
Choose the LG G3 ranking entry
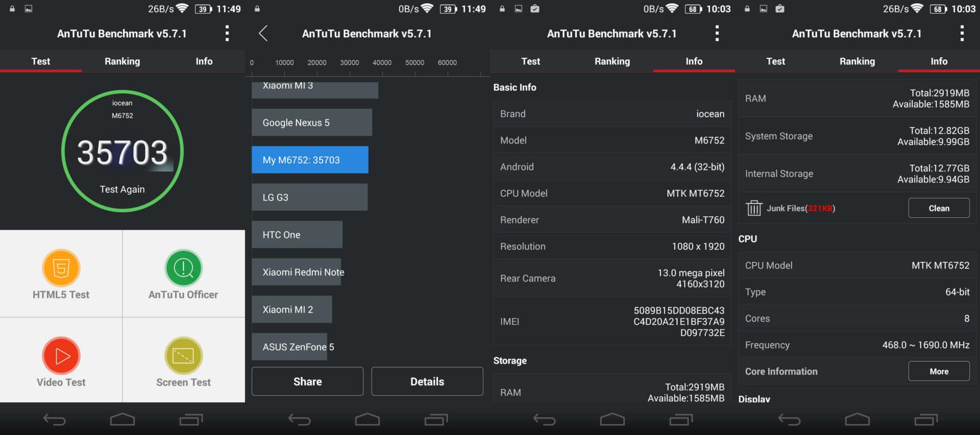[x=309, y=197]
